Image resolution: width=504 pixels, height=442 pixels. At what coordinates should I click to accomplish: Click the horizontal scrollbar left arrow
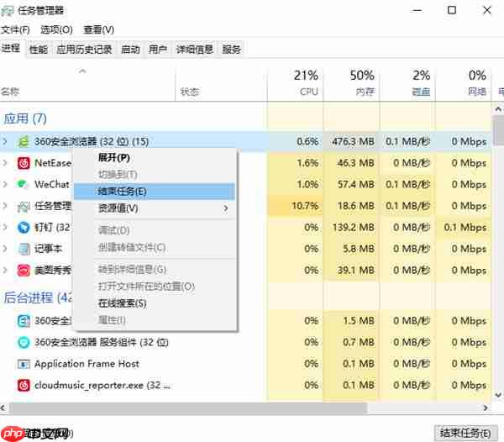[x=3, y=408]
